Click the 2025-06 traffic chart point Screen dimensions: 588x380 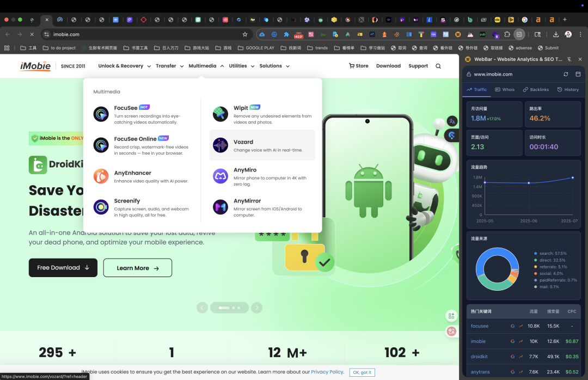click(529, 183)
